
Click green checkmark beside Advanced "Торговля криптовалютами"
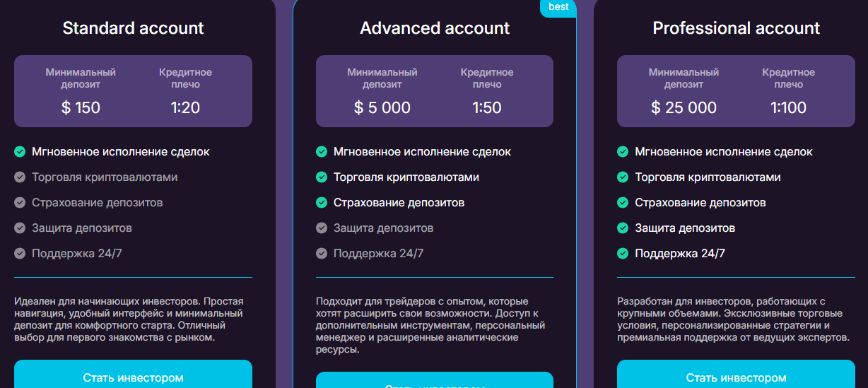click(x=322, y=177)
